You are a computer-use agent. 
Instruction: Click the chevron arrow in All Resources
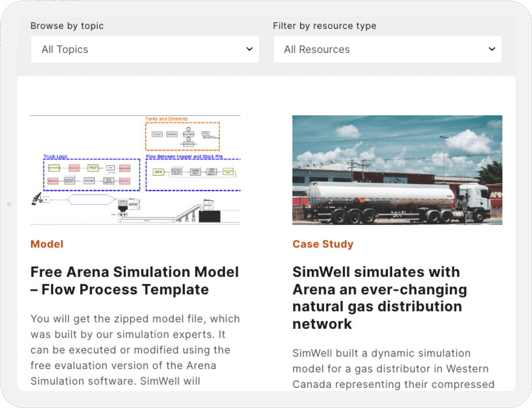coord(492,49)
